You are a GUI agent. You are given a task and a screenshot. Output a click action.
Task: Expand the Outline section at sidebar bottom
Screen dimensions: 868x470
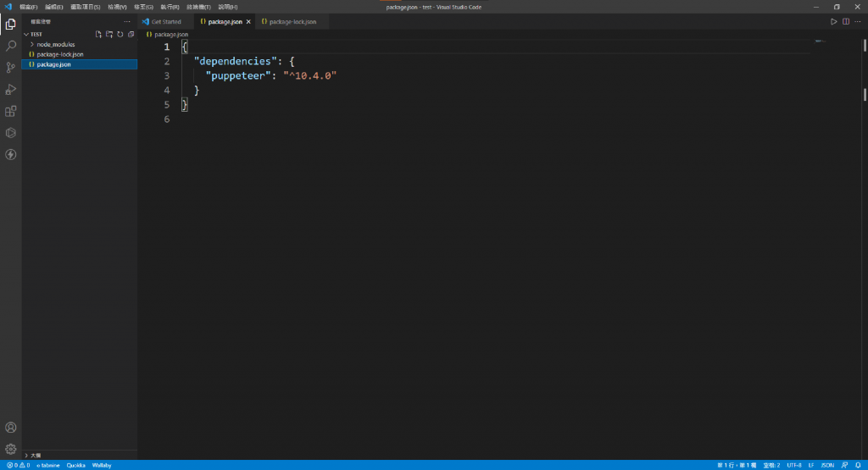(35, 455)
